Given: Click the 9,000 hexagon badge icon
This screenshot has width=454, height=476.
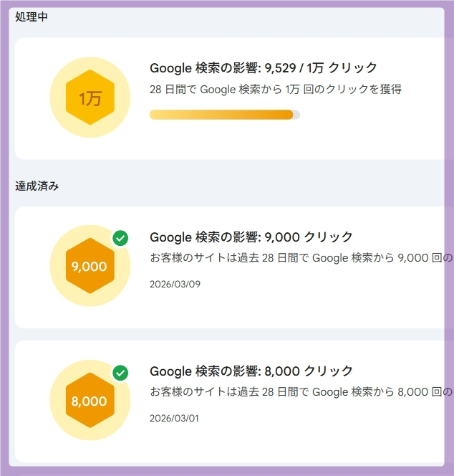Looking at the screenshot, I should click(90, 266).
